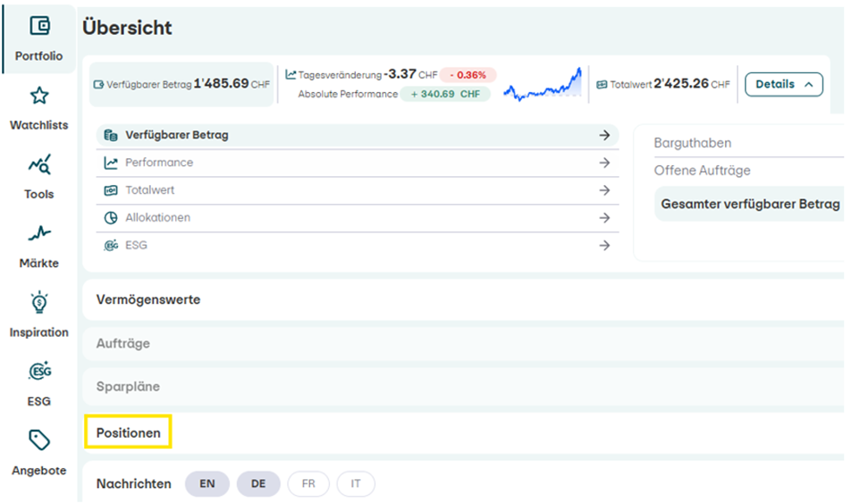Toggle DE news language filter
Viewport: 851px width, 504px height.
click(x=258, y=483)
